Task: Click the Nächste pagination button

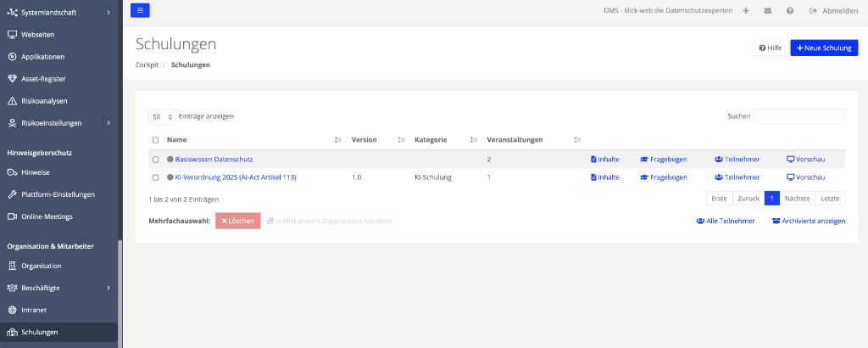Action: pyautogui.click(x=797, y=199)
